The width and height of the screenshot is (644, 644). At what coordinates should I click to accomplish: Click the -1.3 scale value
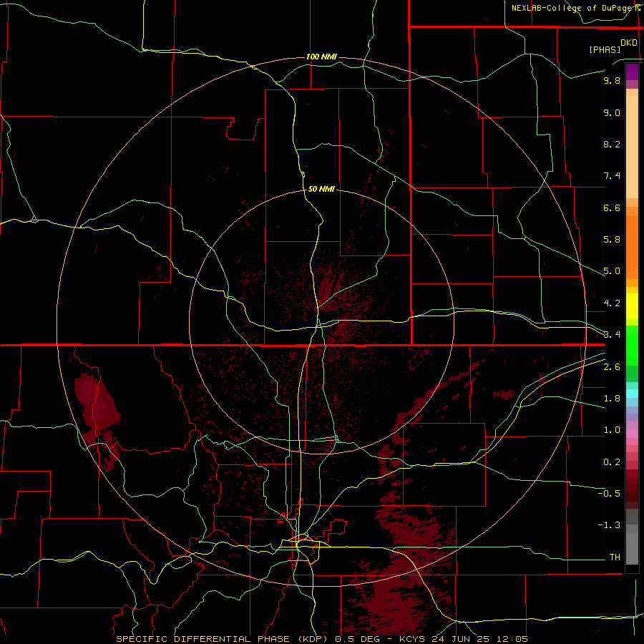point(609,525)
